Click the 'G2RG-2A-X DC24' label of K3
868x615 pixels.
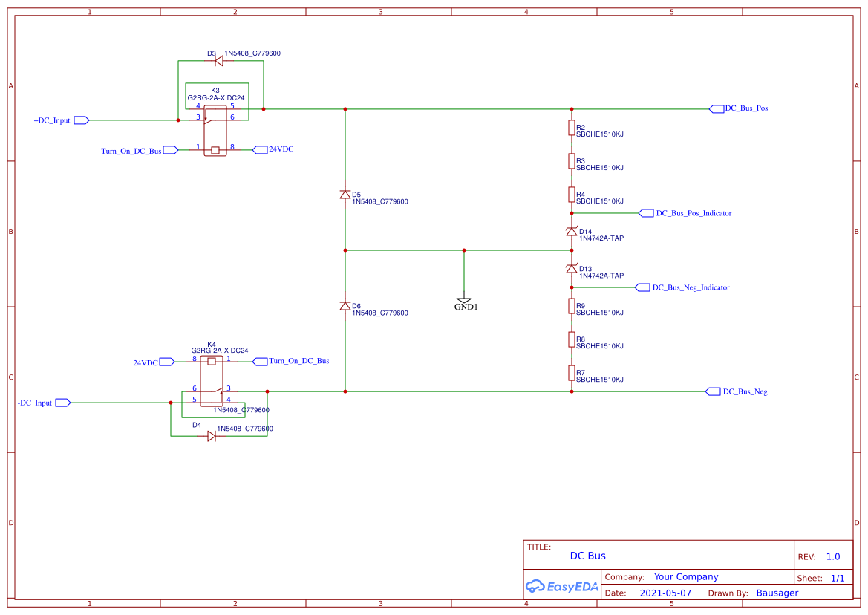[x=216, y=98]
